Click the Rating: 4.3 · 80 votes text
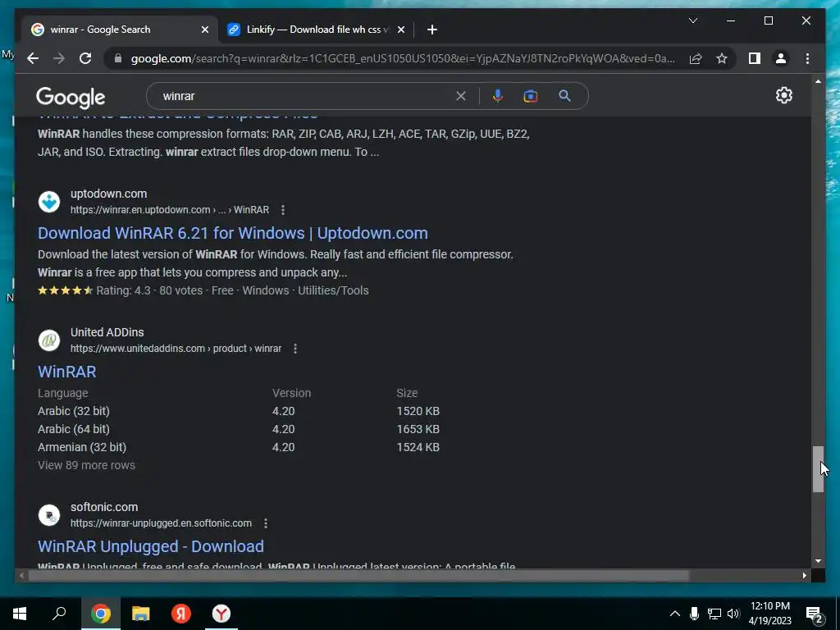 point(149,290)
